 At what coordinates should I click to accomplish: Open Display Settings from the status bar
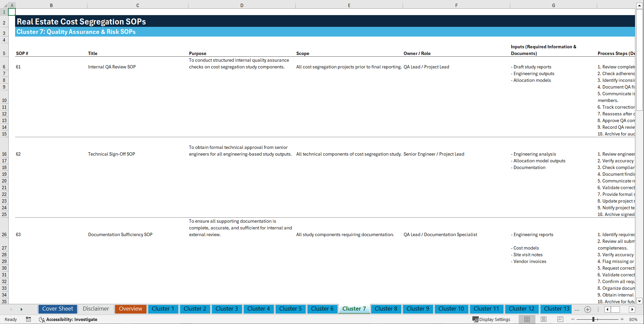point(491,319)
